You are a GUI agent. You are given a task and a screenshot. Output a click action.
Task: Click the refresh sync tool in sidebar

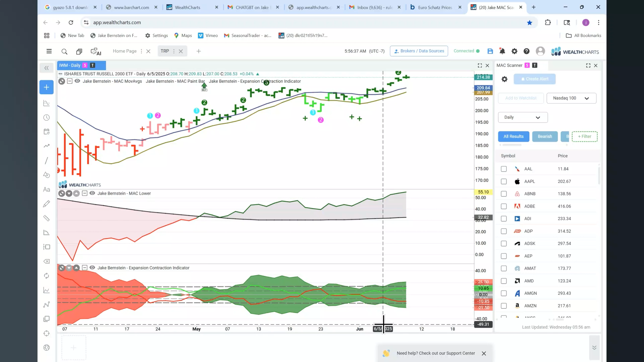[x=47, y=276]
